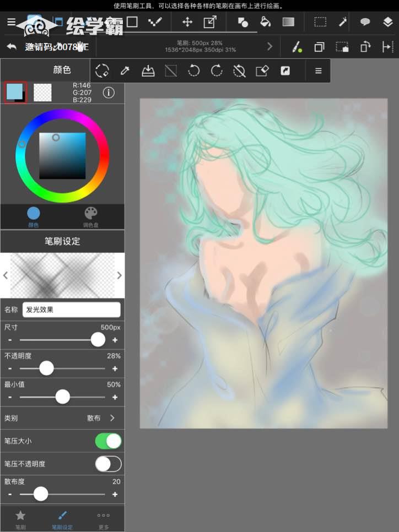
Task: Rotate canvas clockwise
Action: (217, 70)
